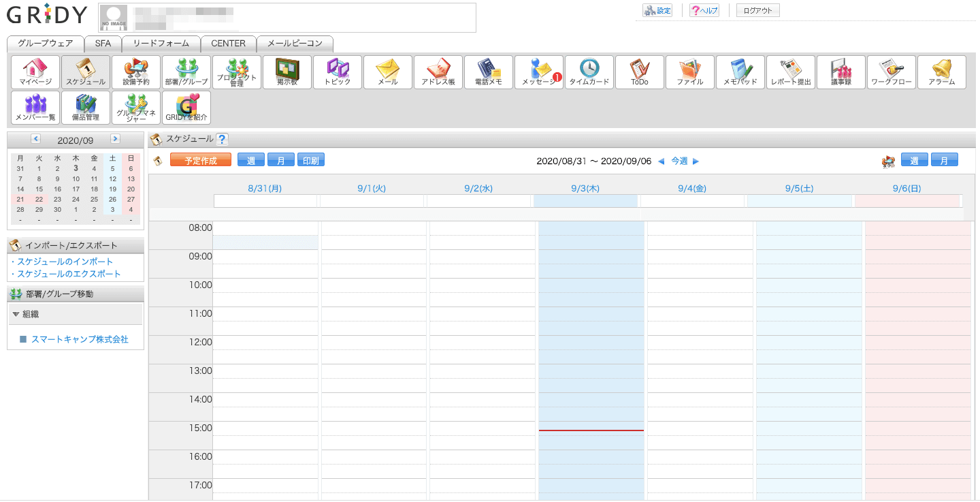
Task: Open 設備予約 facility reservation icon
Action: (136, 72)
